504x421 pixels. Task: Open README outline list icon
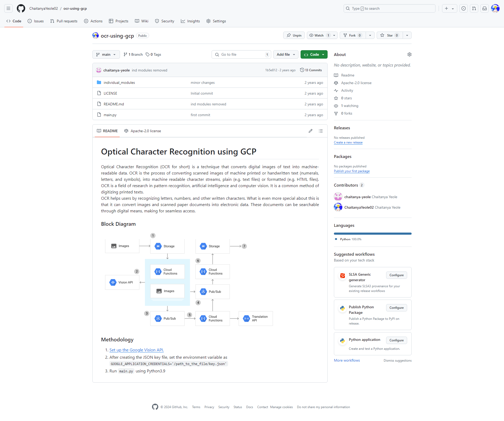pyautogui.click(x=321, y=131)
